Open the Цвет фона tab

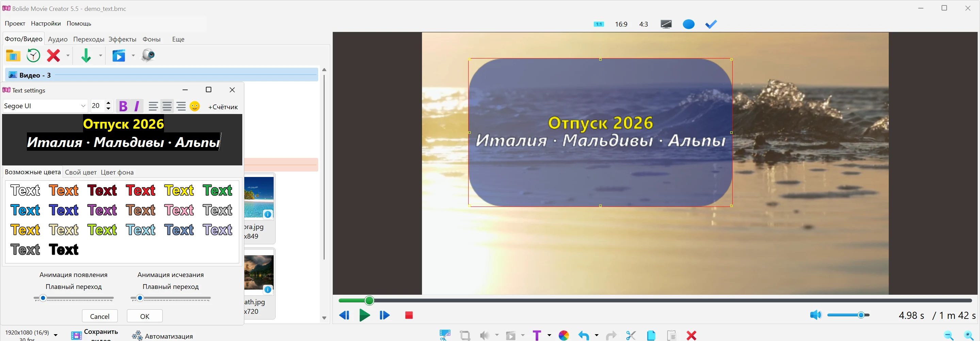tap(117, 173)
